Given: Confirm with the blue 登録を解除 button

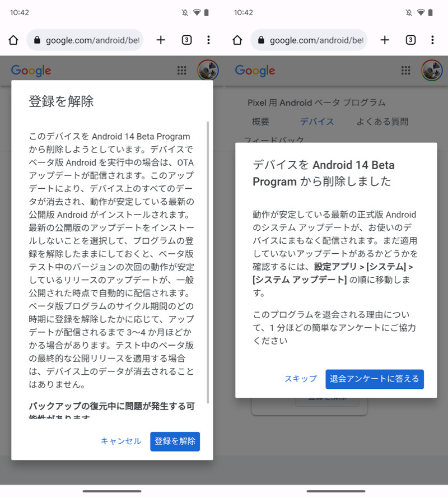Looking at the screenshot, I should tap(175, 441).
